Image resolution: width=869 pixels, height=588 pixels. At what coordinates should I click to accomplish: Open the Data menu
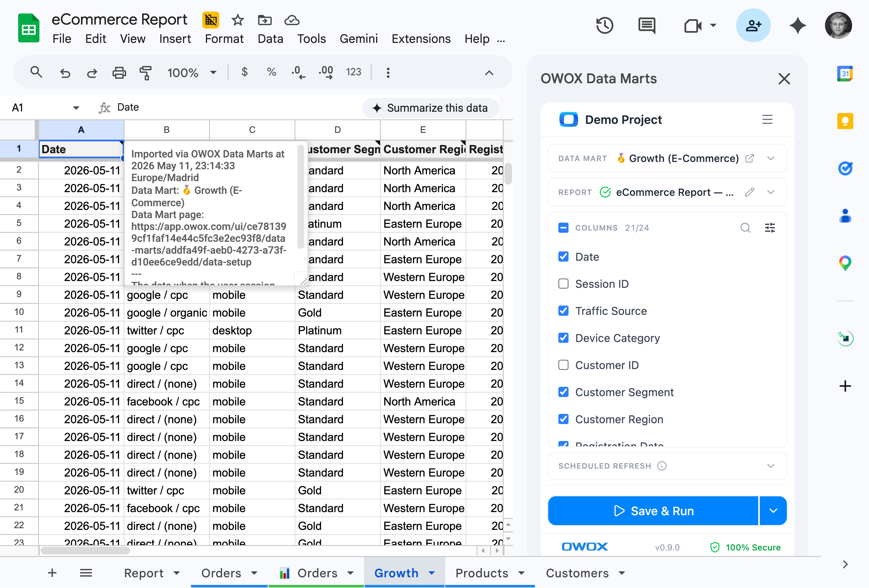pyautogui.click(x=270, y=39)
